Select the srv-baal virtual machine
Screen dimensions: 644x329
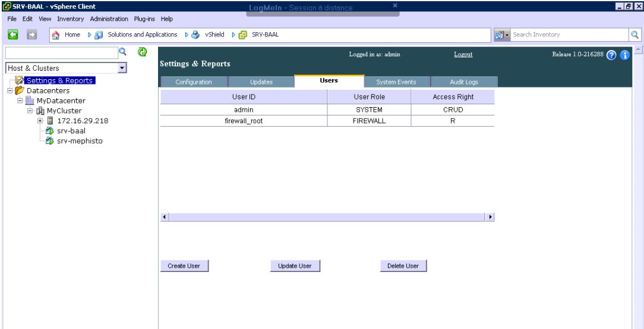(71, 131)
